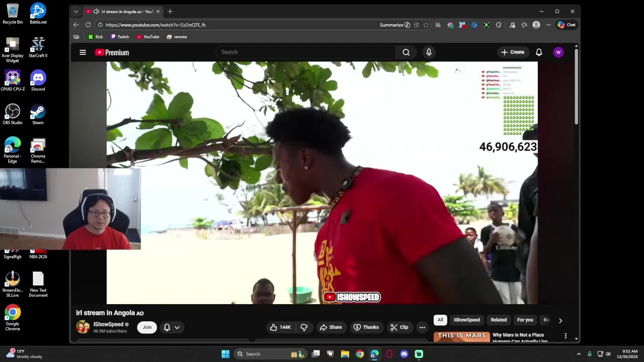Image resolution: width=644 pixels, height=362 pixels.
Task: Open the YouTube bookmark
Action: 148,37
